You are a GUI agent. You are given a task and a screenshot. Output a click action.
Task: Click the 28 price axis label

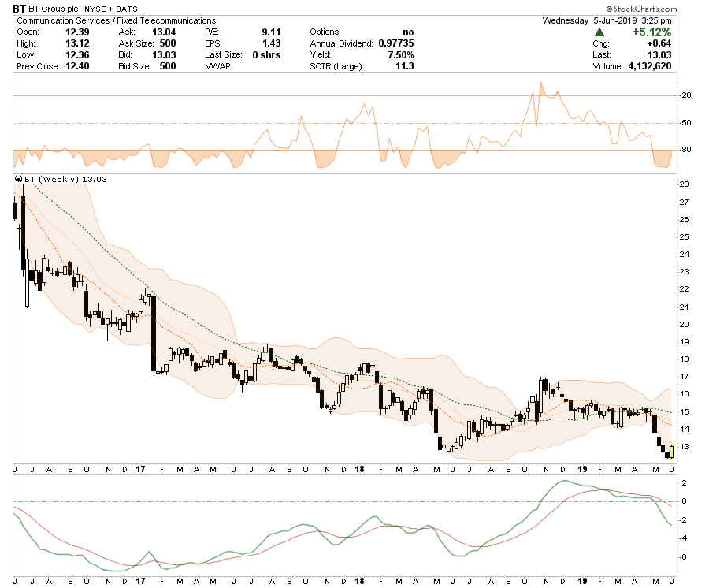[684, 184]
